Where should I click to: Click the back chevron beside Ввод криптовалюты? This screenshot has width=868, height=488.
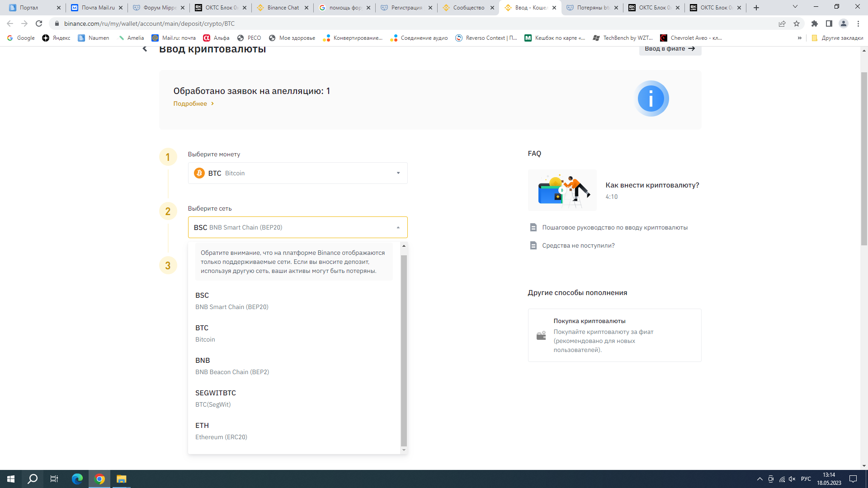(145, 49)
